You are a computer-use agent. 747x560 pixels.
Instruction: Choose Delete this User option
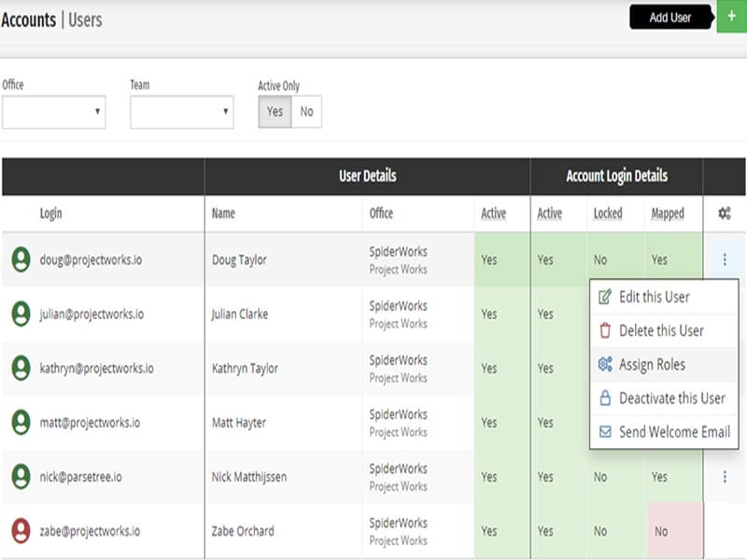[661, 330]
